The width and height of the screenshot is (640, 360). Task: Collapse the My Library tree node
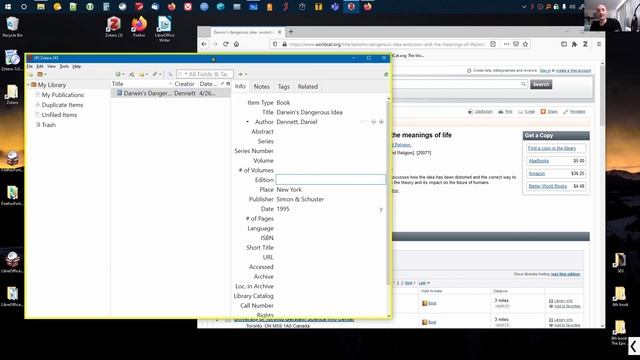point(28,85)
